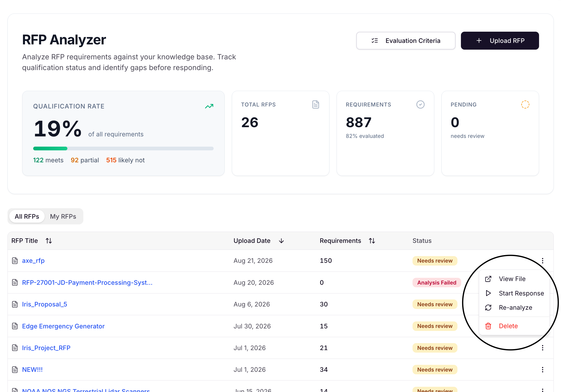The image size is (561, 392).
Task: Switch to the My RFPs tab
Action: tap(63, 216)
